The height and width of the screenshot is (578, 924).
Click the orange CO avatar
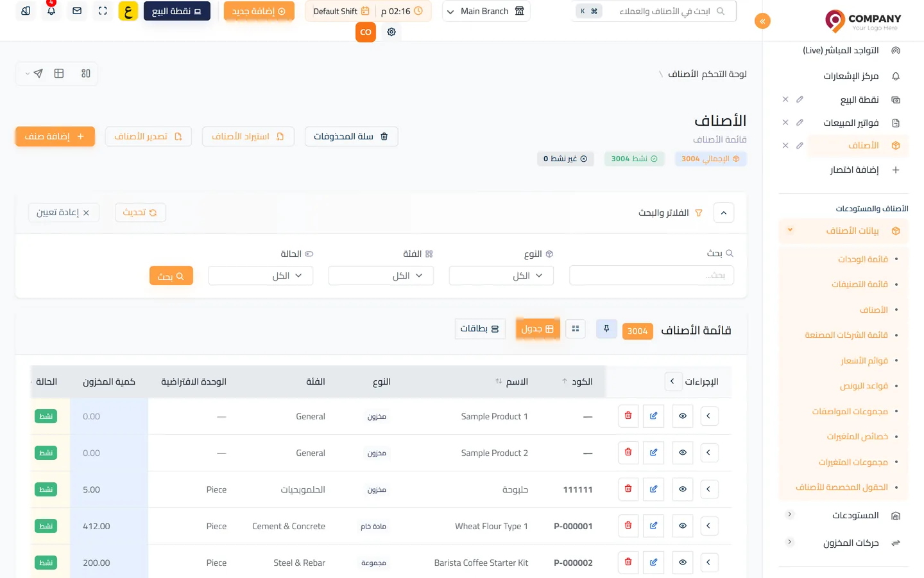366,32
